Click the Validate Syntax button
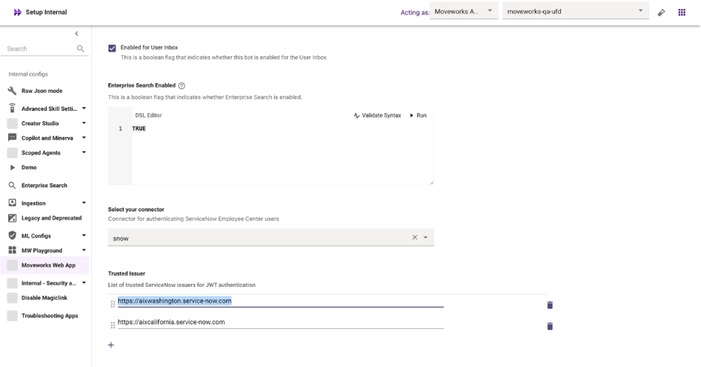Screen dimensions: 701x367 tap(377, 115)
